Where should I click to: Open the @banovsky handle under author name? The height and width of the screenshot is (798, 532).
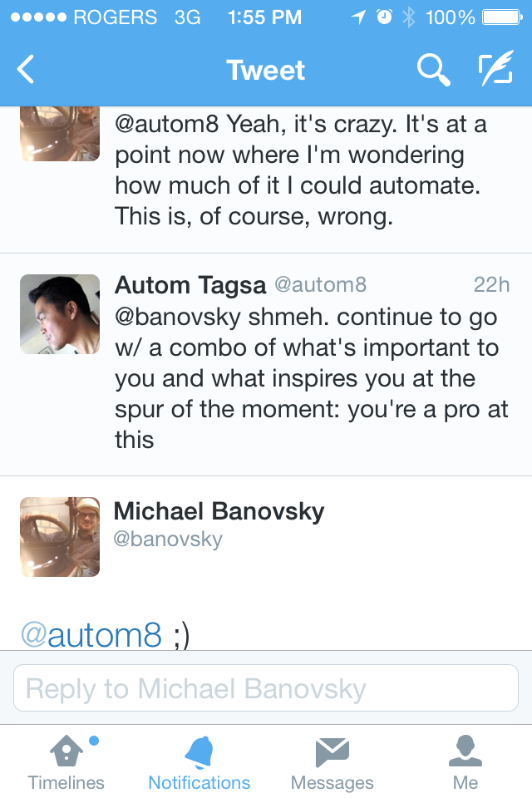click(168, 539)
